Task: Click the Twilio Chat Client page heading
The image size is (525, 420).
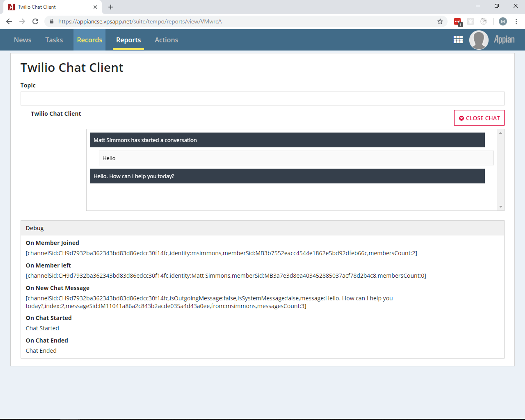Action: (x=72, y=67)
